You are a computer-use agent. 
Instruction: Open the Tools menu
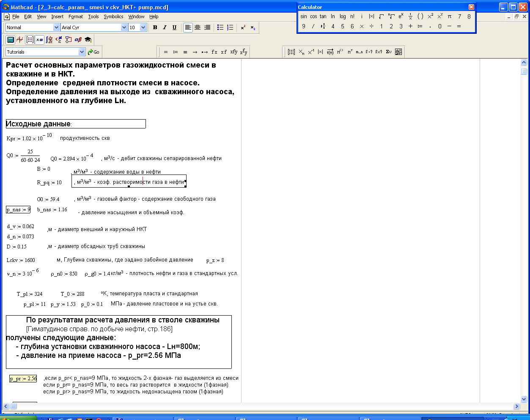[93, 16]
